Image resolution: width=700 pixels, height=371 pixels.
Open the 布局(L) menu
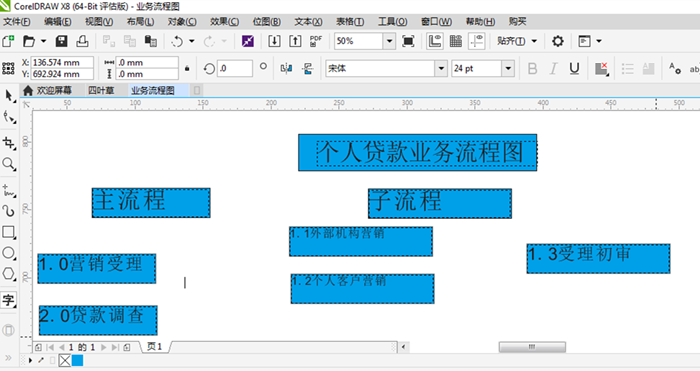pyautogui.click(x=140, y=21)
